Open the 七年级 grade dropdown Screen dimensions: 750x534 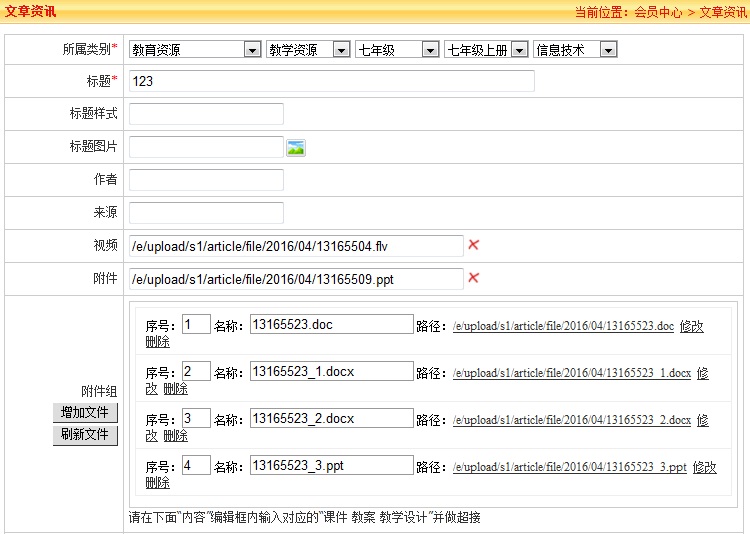click(397, 50)
